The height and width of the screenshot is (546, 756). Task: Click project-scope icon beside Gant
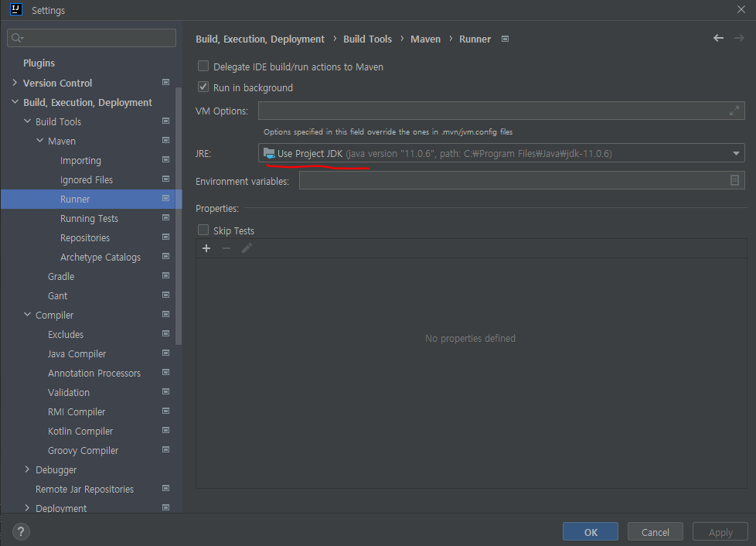165,295
